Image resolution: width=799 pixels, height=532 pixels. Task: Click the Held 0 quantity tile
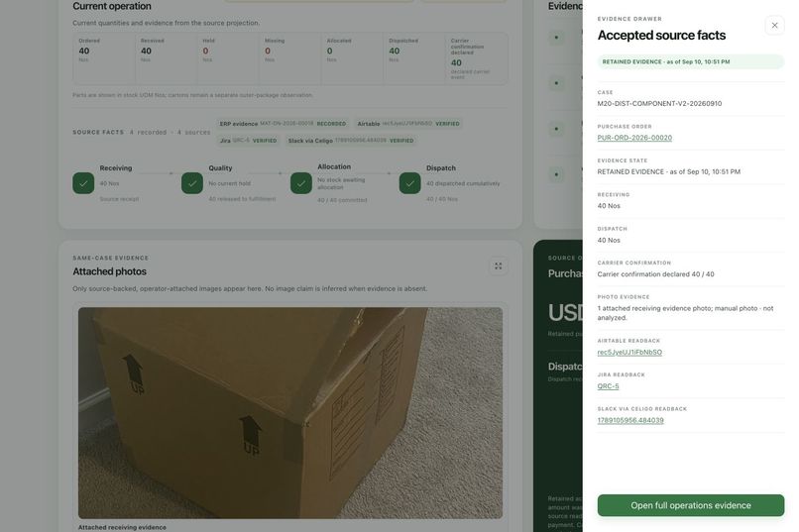(228, 57)
